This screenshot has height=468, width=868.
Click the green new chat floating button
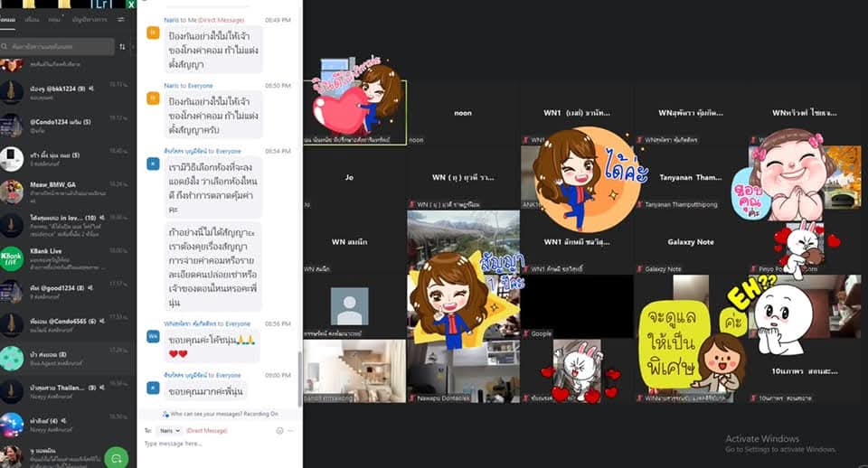(116, 457)
